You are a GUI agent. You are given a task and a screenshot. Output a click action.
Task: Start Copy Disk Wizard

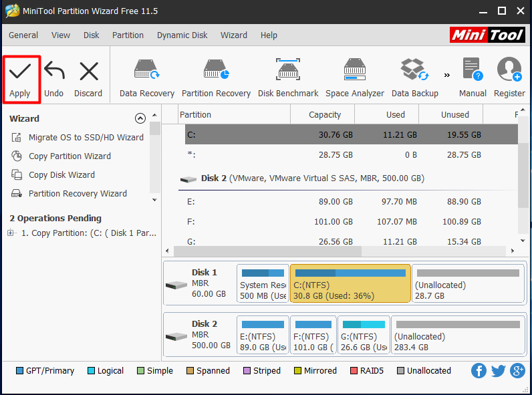53,174
